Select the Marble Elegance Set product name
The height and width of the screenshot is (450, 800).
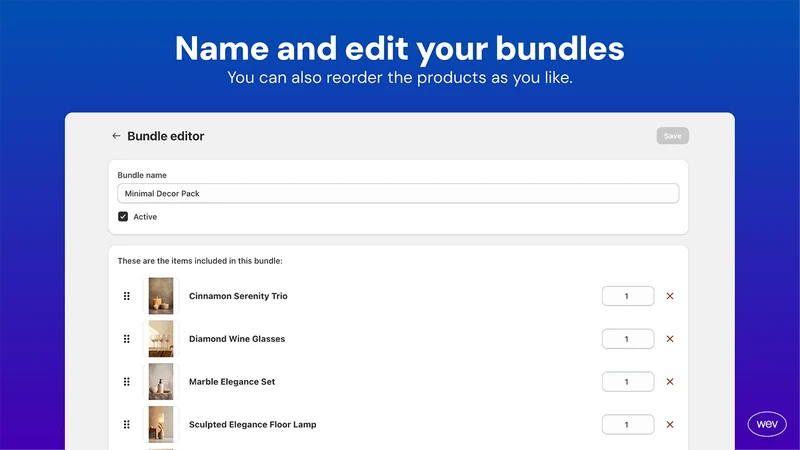click(232, 382)
